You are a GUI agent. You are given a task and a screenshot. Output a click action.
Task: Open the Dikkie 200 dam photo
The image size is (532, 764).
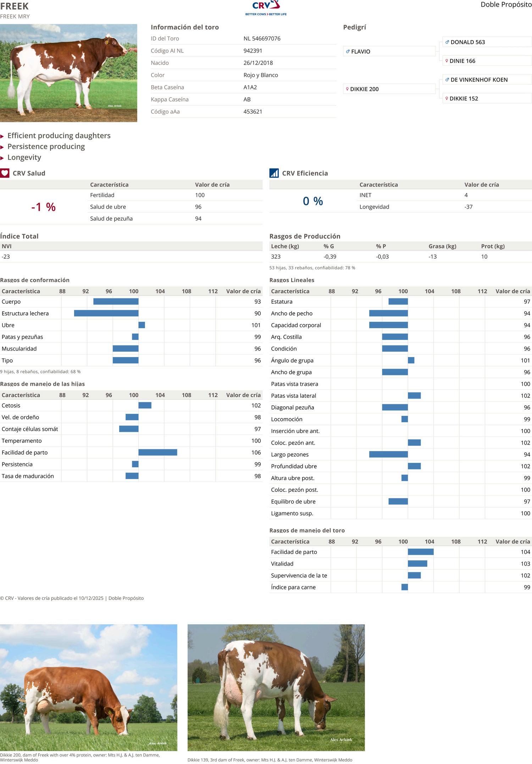point(89,687)
